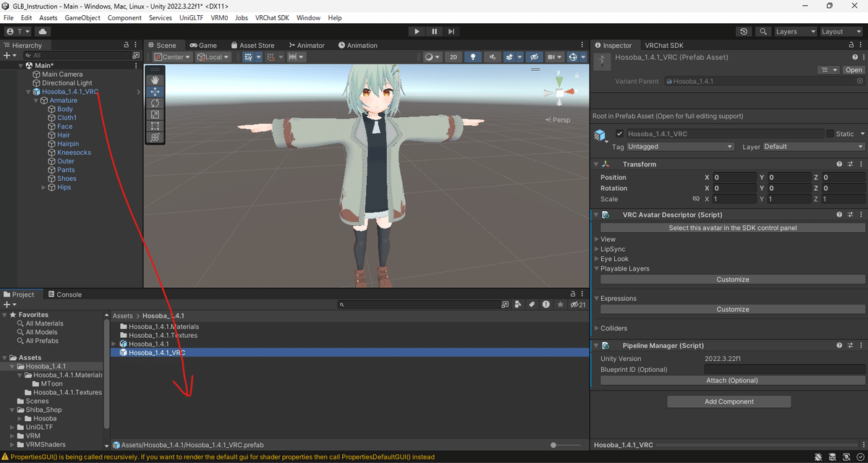Click the scale constrain proportions link icon

[696, 199]
